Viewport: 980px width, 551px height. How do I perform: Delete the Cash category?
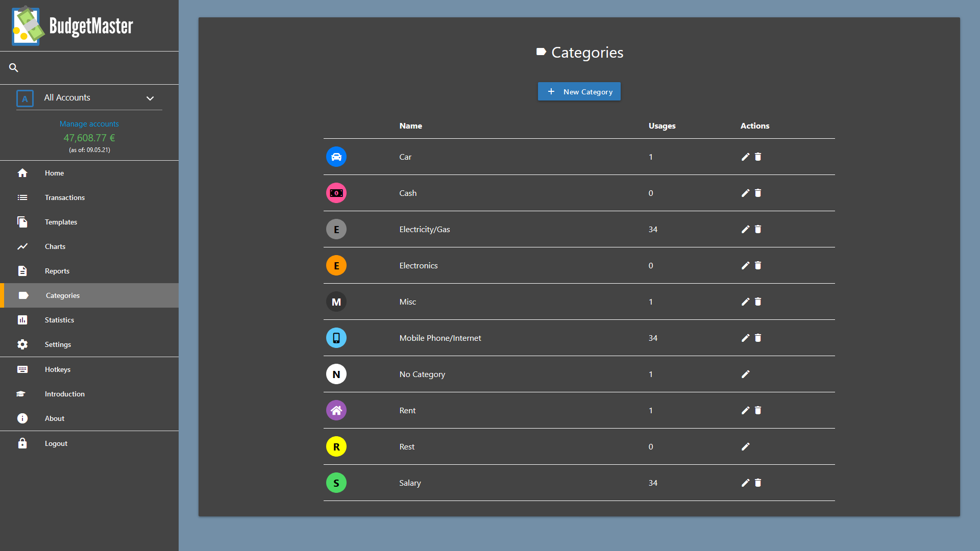tap(758, 193)
